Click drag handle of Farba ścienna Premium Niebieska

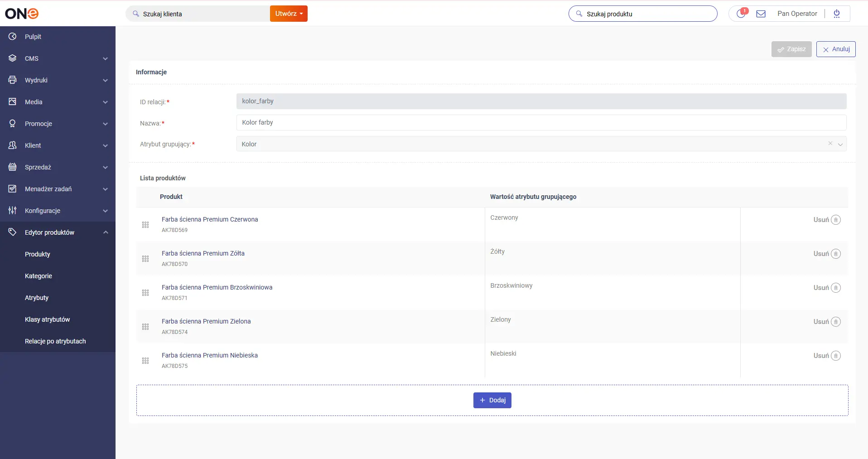[145, 361]
